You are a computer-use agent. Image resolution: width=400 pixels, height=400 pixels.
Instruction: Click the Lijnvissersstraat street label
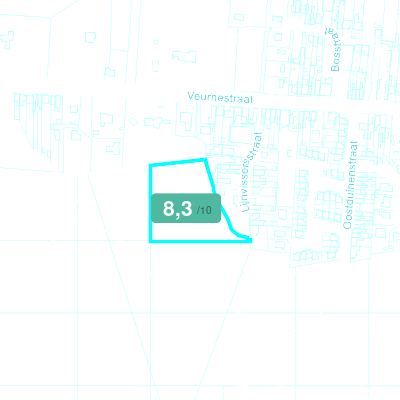tap(251, 172)
